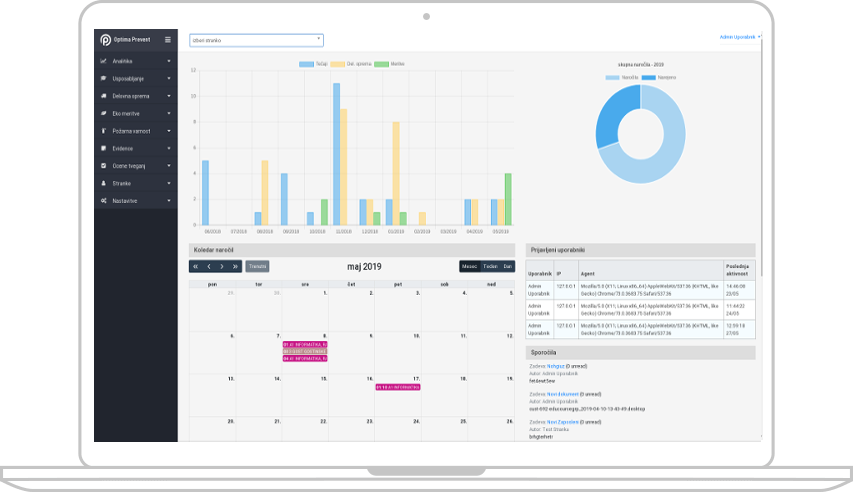Switch calendar to Teden view

click(x=490, y=266)
